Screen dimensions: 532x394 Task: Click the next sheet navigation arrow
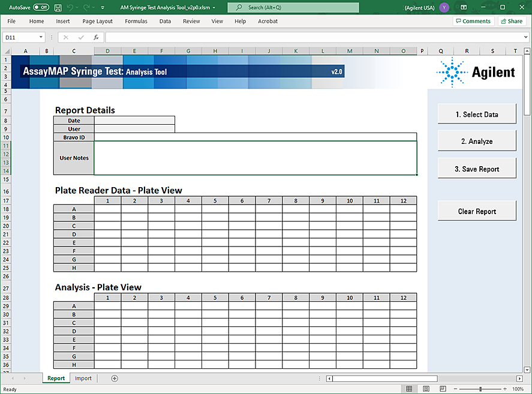(25, 378)
